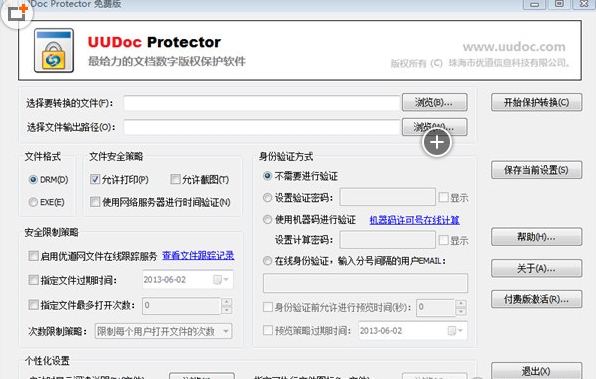Select the EXE(E) file format radio

pyautogui.click(x=33, y=202)
